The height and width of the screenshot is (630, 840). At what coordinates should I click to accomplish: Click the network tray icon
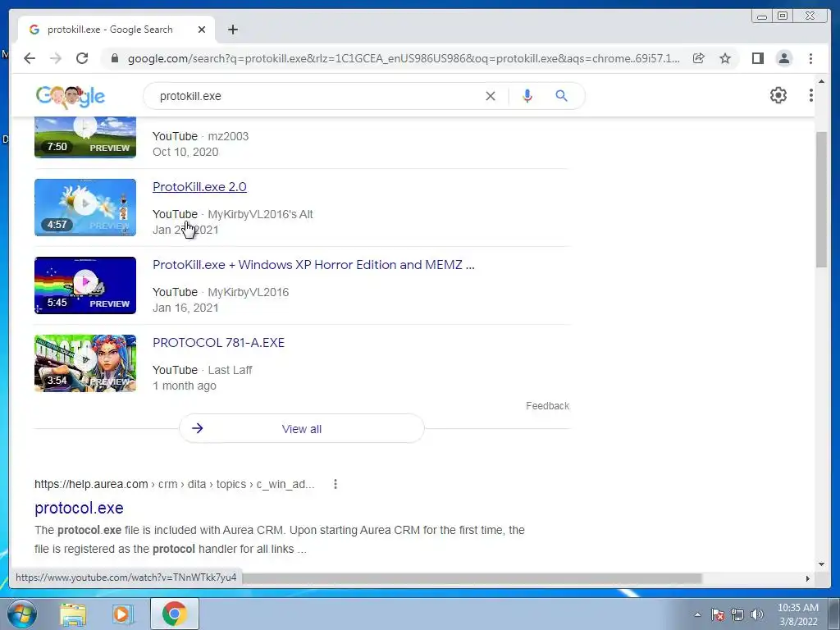[737, 614]
